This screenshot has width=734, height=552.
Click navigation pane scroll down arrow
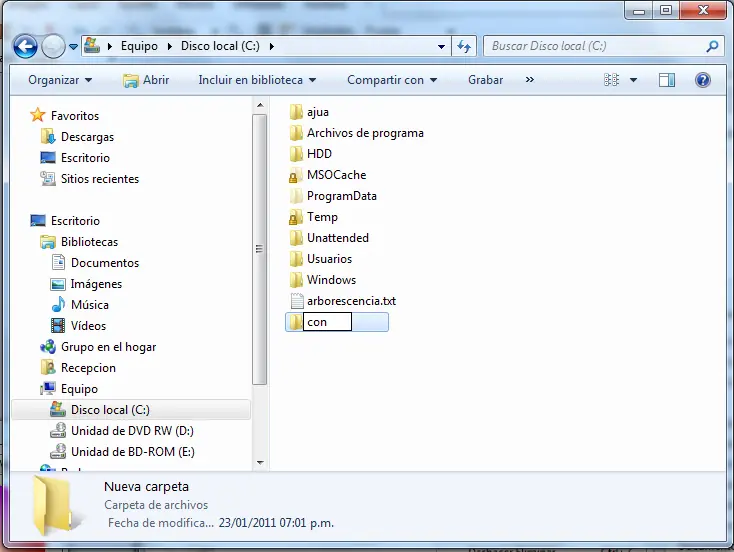tap(260, 463)
